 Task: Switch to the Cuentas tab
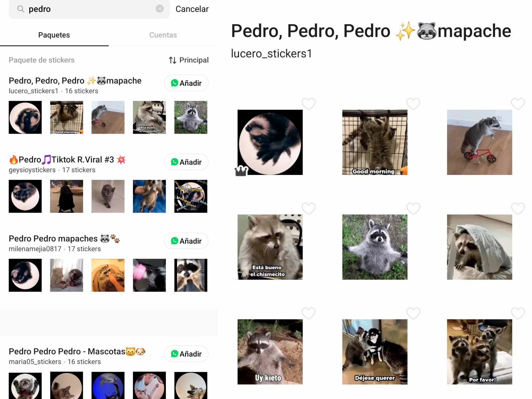163,35
